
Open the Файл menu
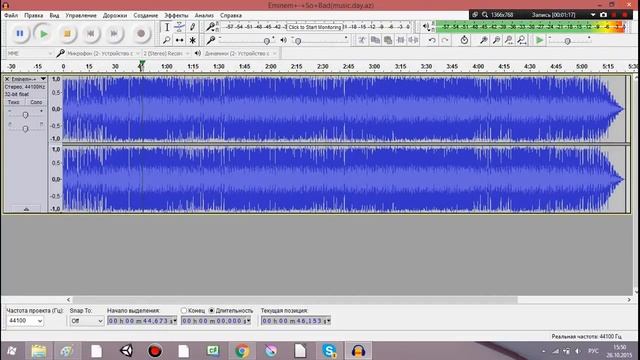11,16
